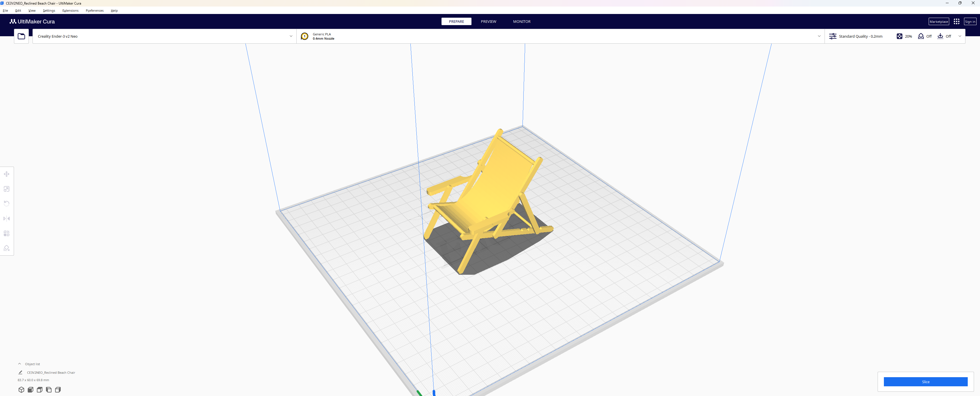980x396 pixels.
Task: Switch to the PREVIEW stage
Action: tap(489, 21)
